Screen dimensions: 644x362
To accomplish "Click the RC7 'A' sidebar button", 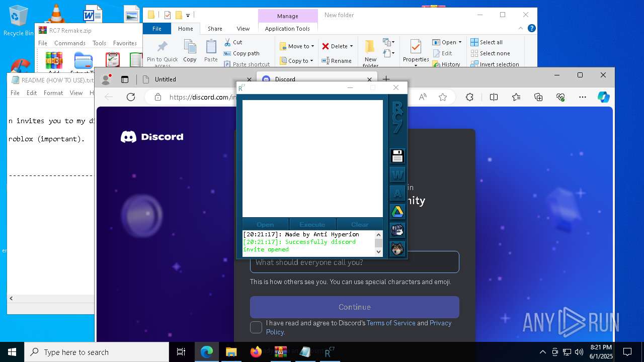I will tap(397, 194).
